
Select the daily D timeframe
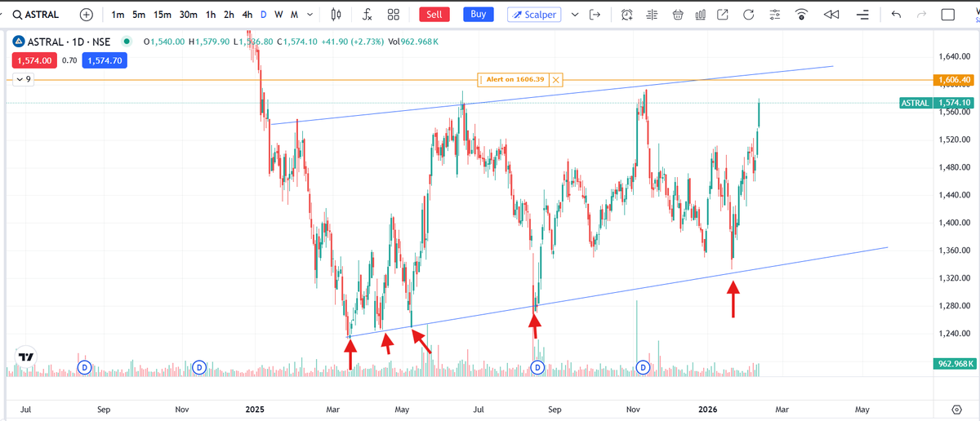point(263,15)
